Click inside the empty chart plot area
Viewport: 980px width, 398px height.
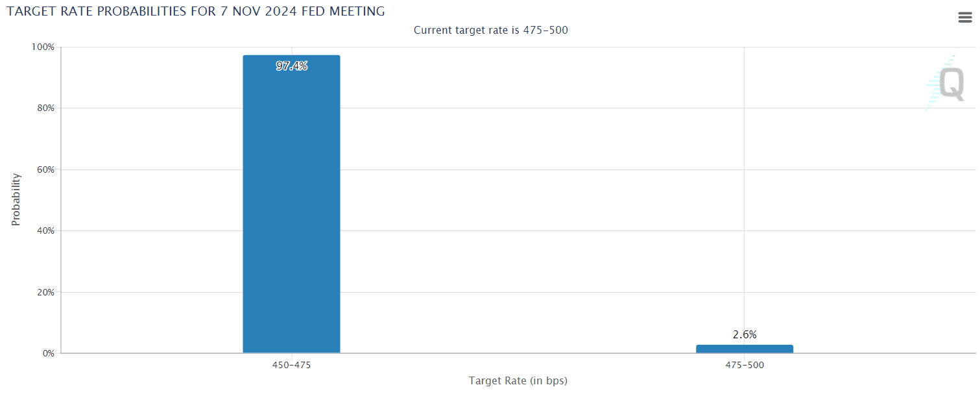519,195
